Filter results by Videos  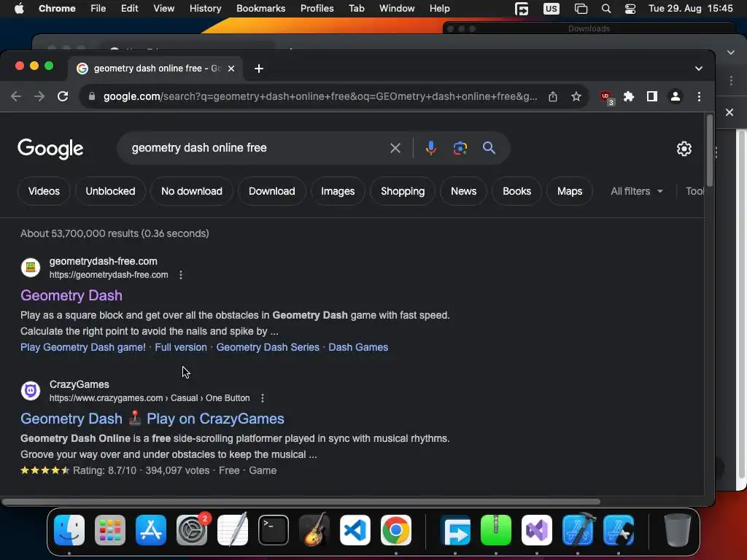[44, 192]
